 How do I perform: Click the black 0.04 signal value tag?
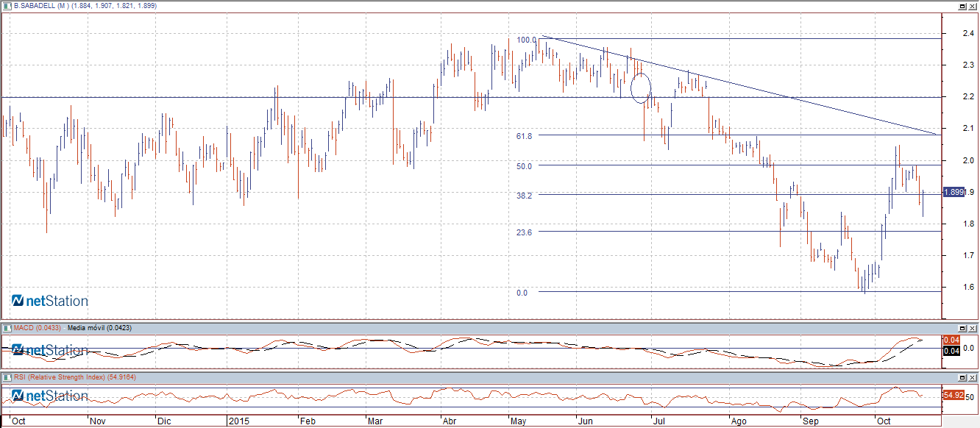[x=951, y=351]
